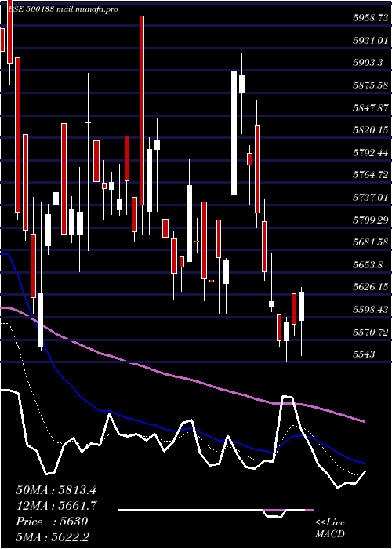Click the 5875.58 price axis label
The image size is (392, 549).
[371, 85]
